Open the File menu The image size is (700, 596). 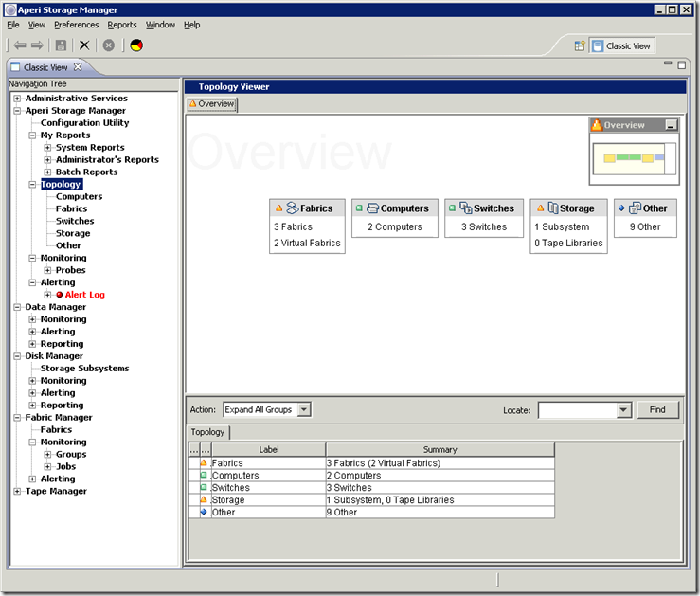click(x=13, y=25)
